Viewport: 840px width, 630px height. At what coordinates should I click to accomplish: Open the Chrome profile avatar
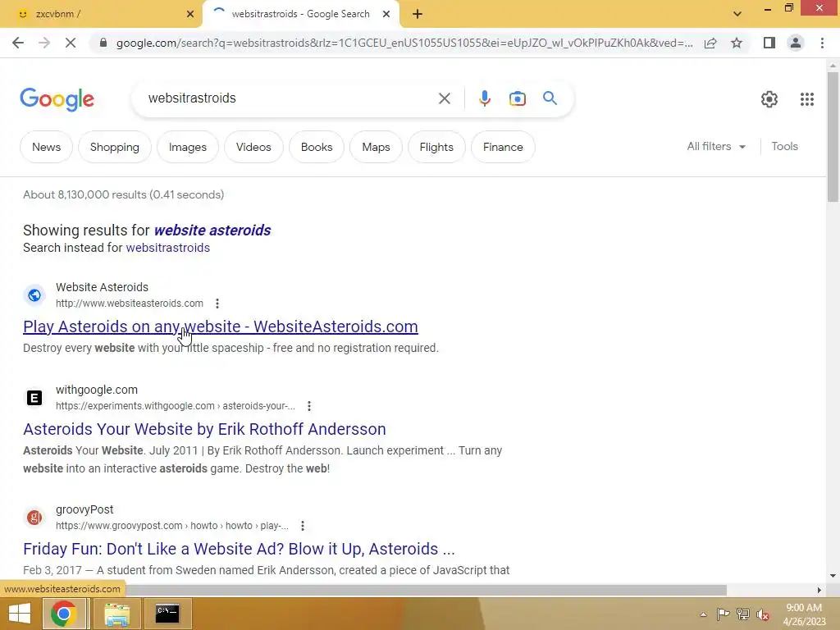(x=796, y=43)
